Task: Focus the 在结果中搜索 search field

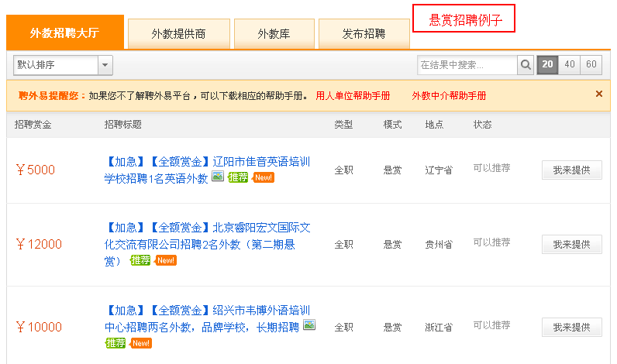Action: click(x=467, y=65)
